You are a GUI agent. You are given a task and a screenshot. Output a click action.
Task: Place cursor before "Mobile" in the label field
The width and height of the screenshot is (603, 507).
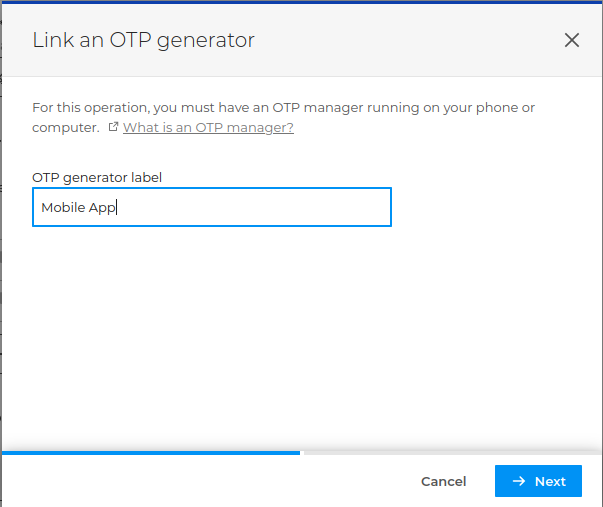(x=41, y=208)
